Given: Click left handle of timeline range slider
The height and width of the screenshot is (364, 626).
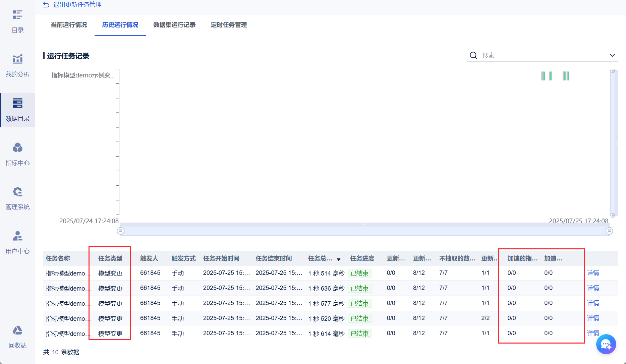Looking at the screenshot, I should (121, 231).
